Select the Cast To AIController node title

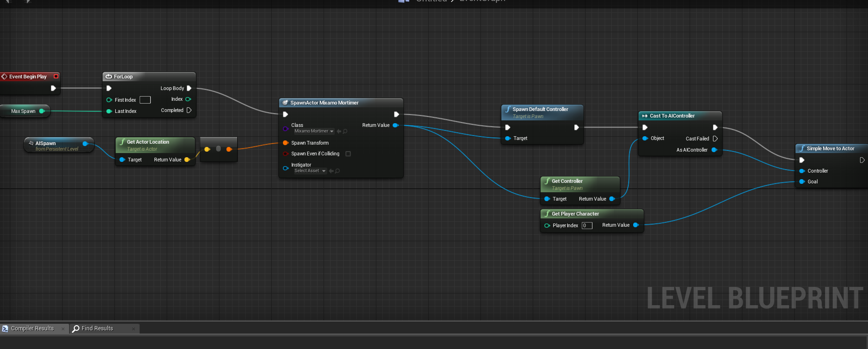[x=672, y=116]
